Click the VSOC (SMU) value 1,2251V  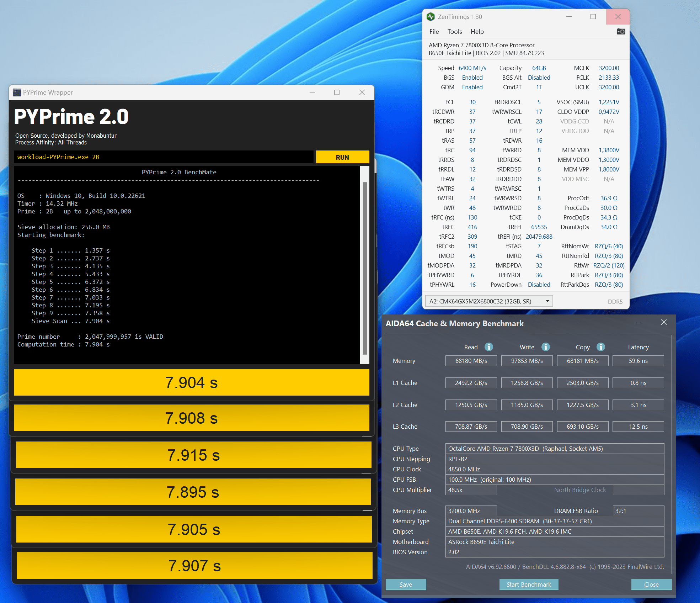coord(609,102)
